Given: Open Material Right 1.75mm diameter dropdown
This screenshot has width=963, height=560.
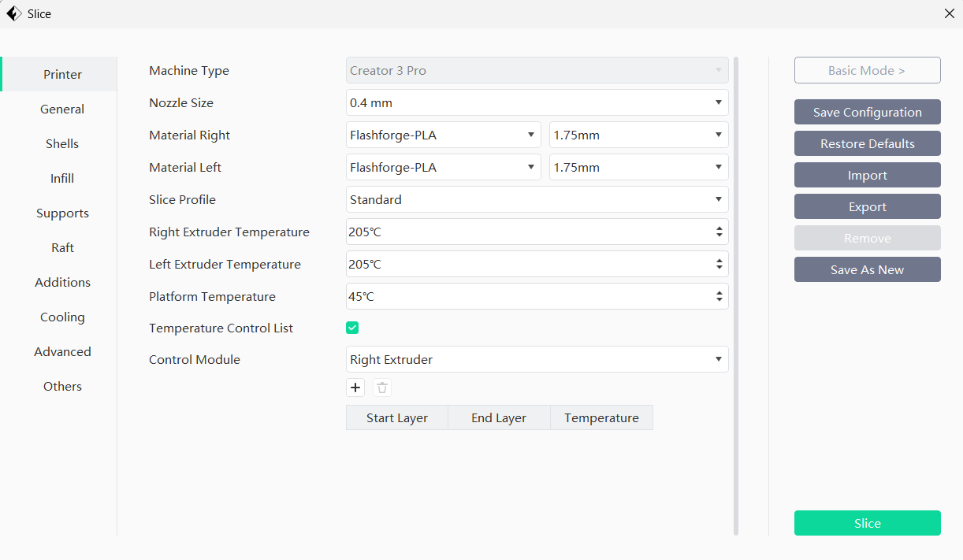Looking at the screenshot, I should tap(639, 135).
